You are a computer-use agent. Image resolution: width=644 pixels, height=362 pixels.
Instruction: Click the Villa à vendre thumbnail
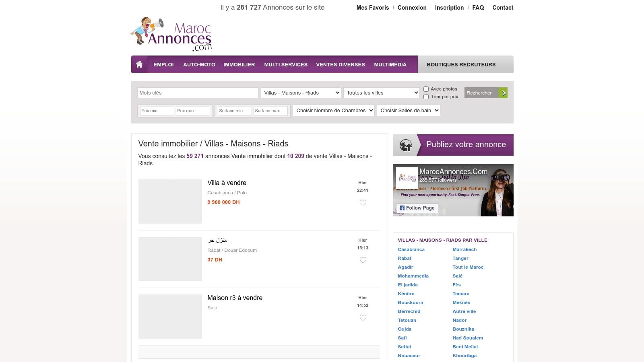170,202
